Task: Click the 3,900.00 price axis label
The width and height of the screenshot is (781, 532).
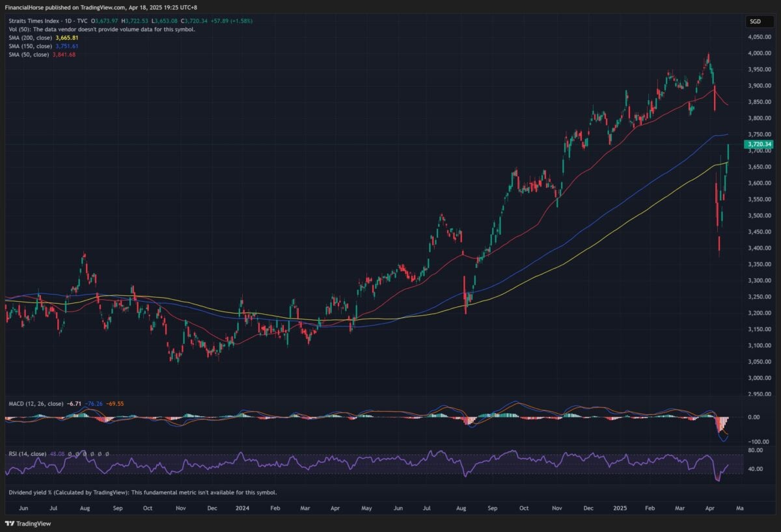Action: 760,86
